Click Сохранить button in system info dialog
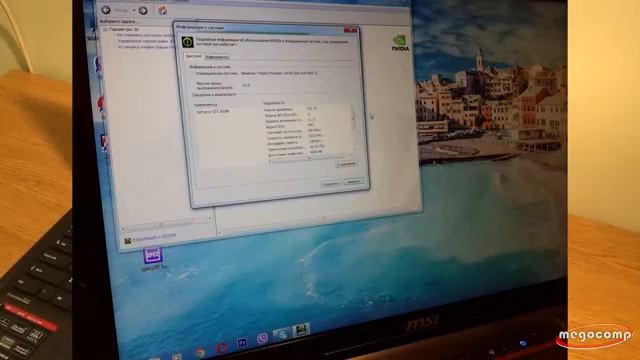Image resolution: width=640 pixels, height=360 pixels. (330, 184)
